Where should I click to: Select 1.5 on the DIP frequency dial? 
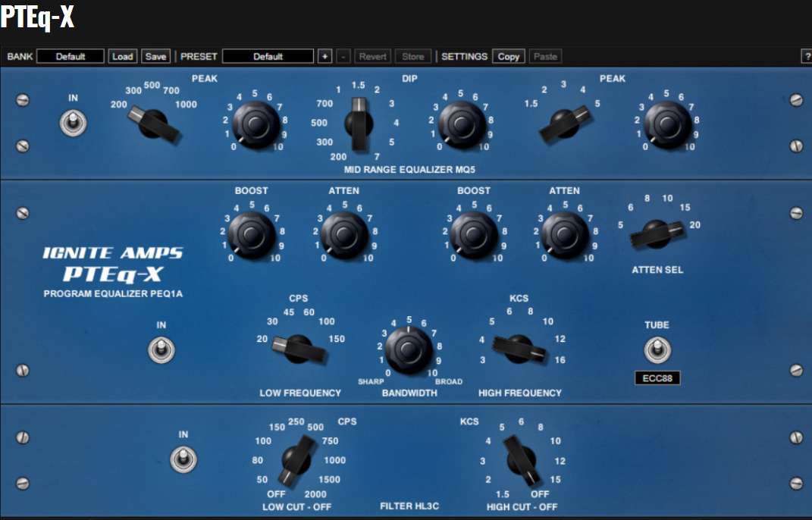pyautogui.click(x=358, y=85)
